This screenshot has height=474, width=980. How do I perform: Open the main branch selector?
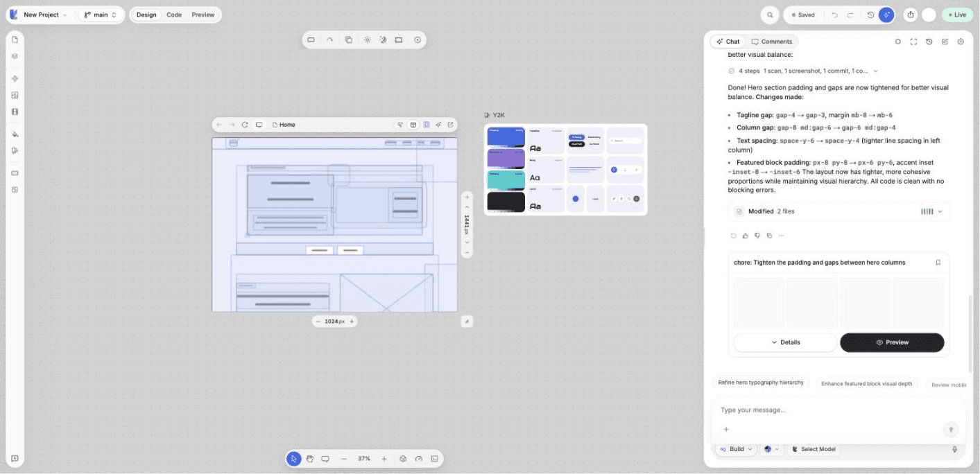point(101,15)
